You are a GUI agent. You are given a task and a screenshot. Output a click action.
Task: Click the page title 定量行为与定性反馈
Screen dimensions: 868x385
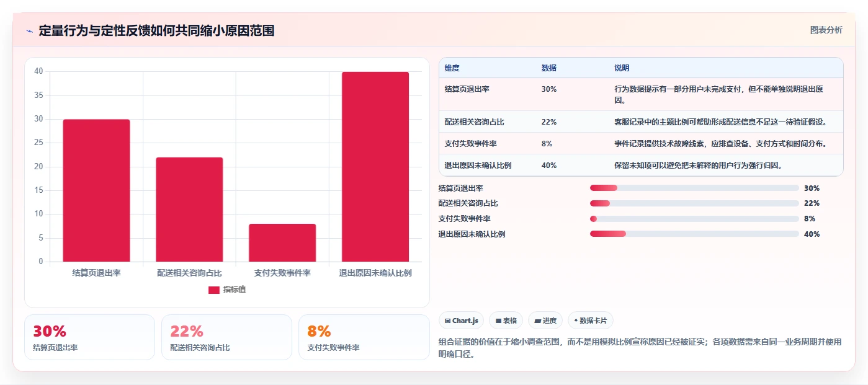(156, 31)
